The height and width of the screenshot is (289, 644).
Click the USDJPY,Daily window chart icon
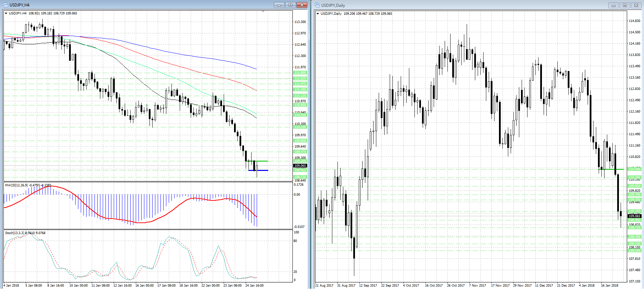click(x=317, y=5)
